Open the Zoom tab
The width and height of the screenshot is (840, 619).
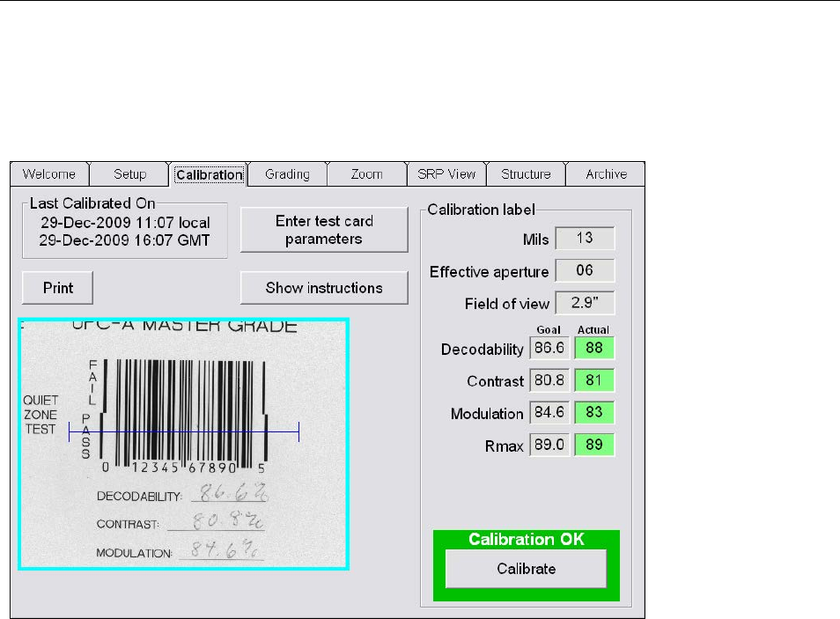367,174
